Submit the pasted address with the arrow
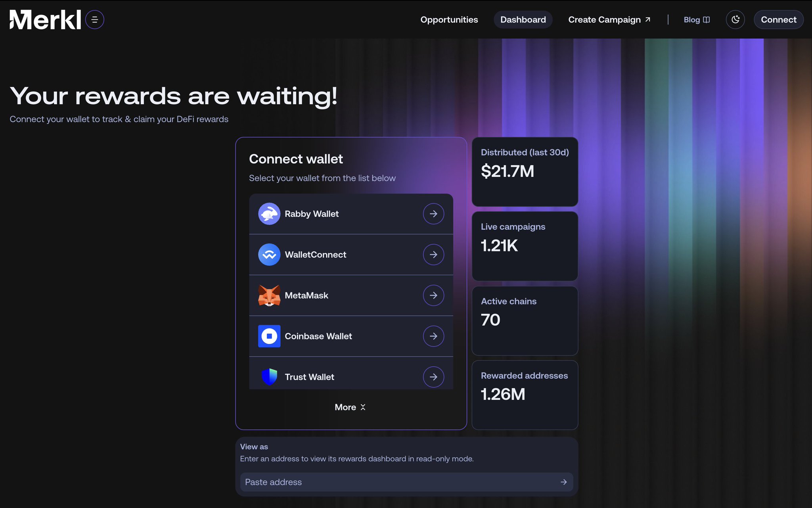 563,482
